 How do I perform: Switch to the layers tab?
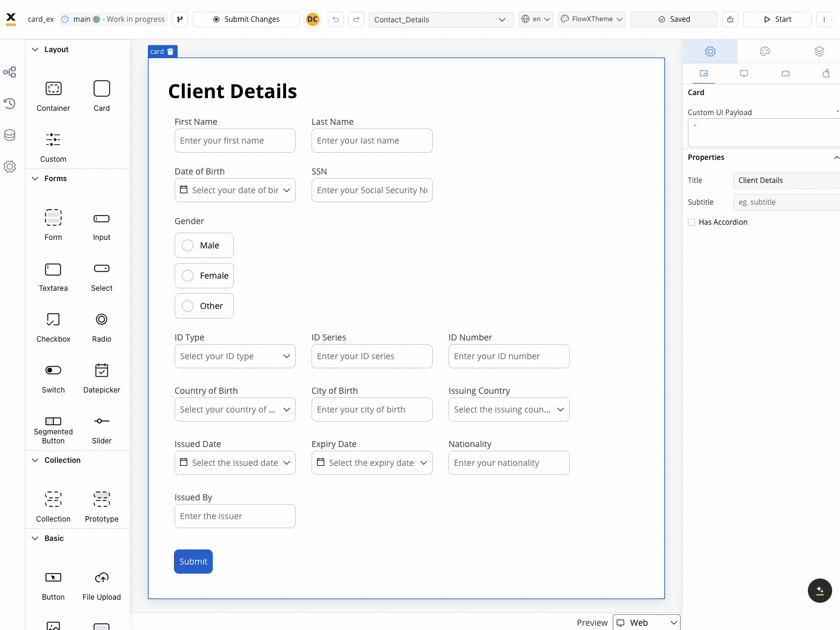tap(819, 51)
